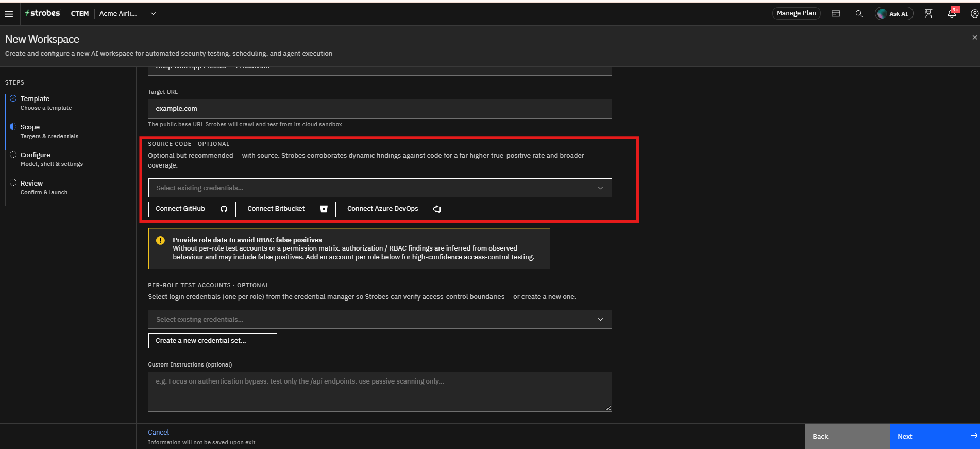Click the GitHub logo in Connect GitHub
The image size is (980, 449).
click(x=224, y=209)
